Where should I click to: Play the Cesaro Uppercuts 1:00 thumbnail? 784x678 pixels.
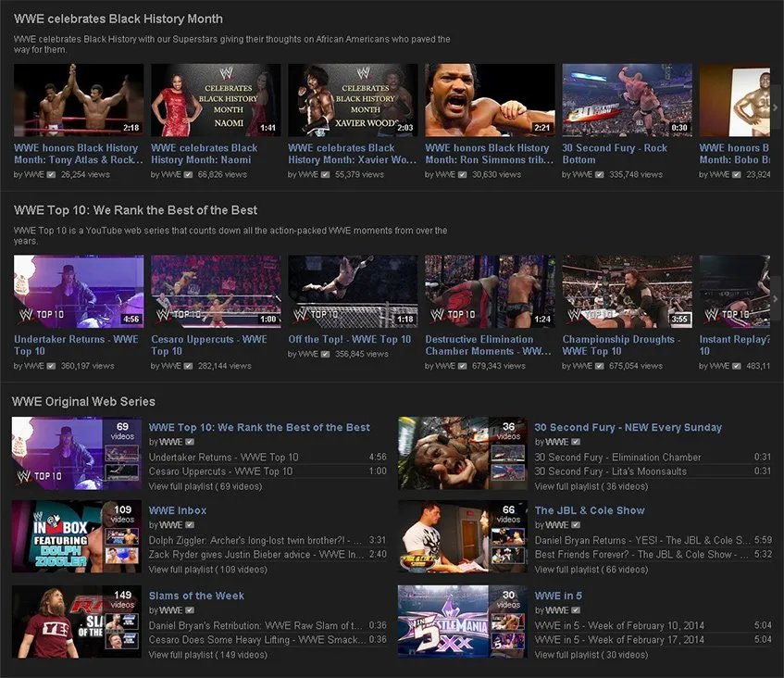coord(216,291)
